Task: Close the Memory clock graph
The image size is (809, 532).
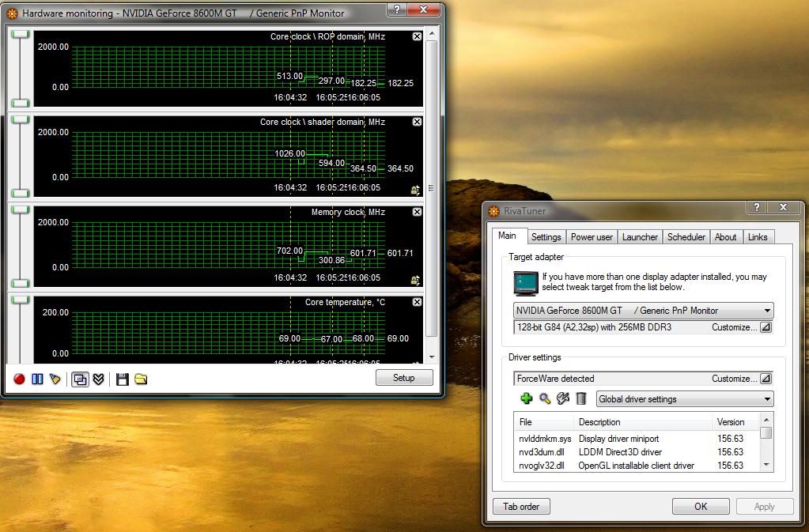Action: tap(417, 212)
